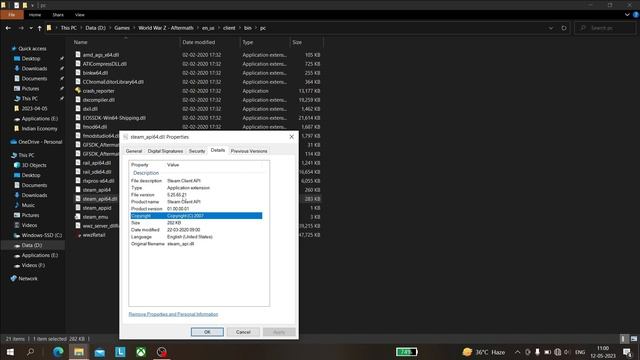The height and width of the screenshot is (360, 640).
Task: Click File Explorer taskbar icon
Action: pos(79,352)
